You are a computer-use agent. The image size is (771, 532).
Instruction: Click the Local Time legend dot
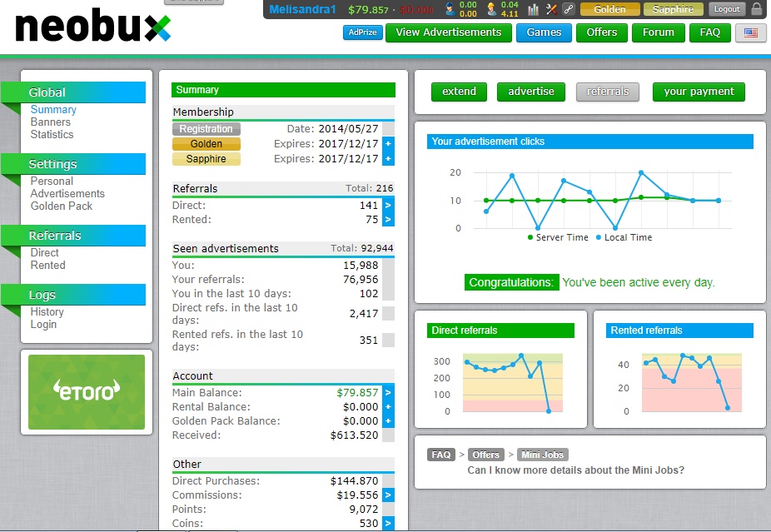[x=599, y=237]
